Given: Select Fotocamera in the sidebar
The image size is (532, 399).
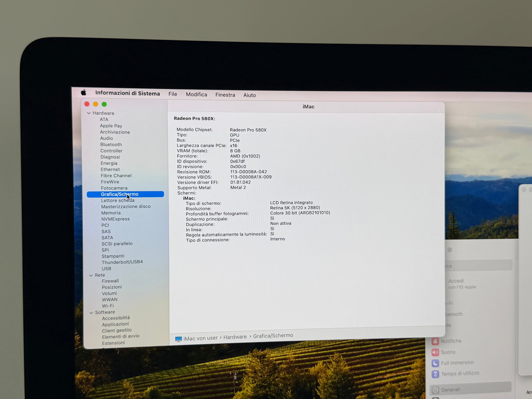Looking at the screenshot, I should (114, 188).
